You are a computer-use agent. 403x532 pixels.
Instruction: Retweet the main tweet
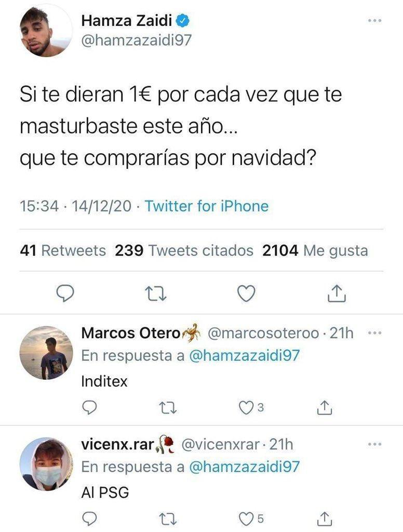[156, 294]
